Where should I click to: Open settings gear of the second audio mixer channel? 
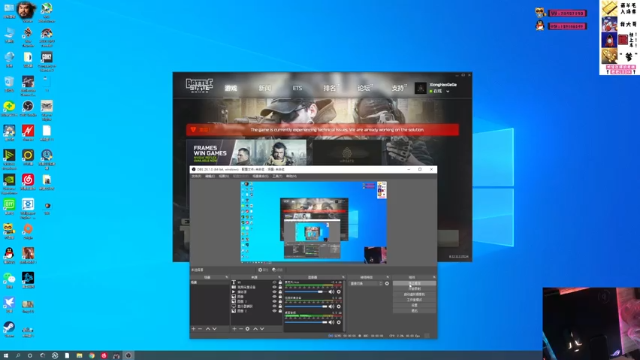coord(339,307)
